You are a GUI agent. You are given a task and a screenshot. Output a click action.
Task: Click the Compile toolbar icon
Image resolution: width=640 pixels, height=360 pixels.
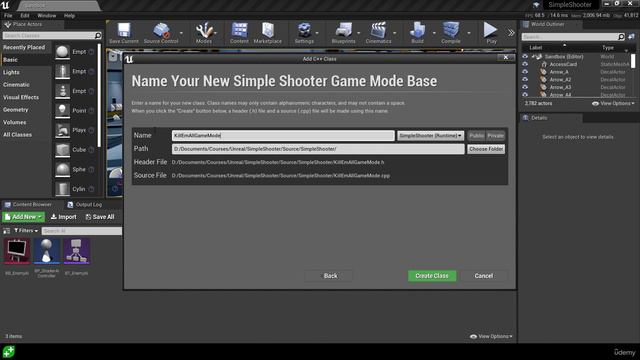click(x=451, y=33)
